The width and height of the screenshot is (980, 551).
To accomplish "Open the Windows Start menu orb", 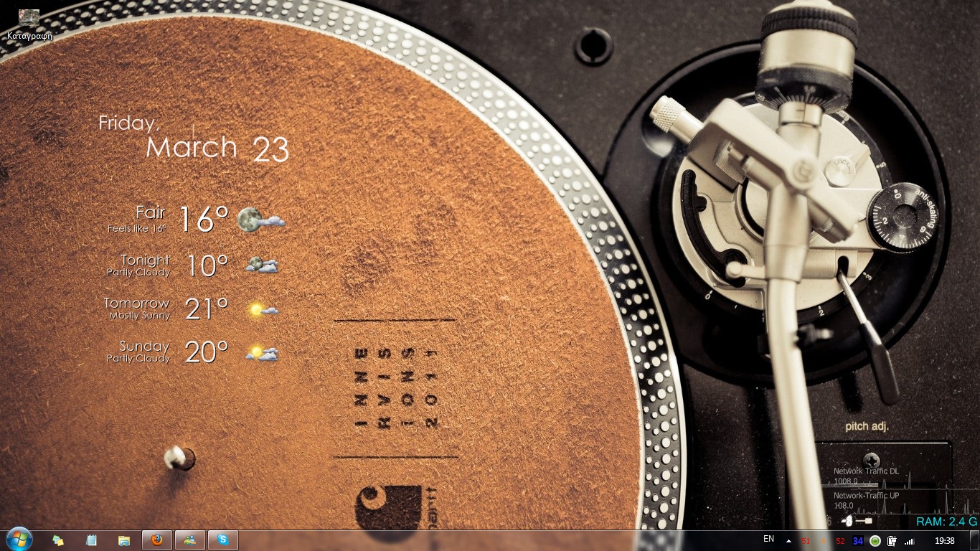I will [19, 539].
